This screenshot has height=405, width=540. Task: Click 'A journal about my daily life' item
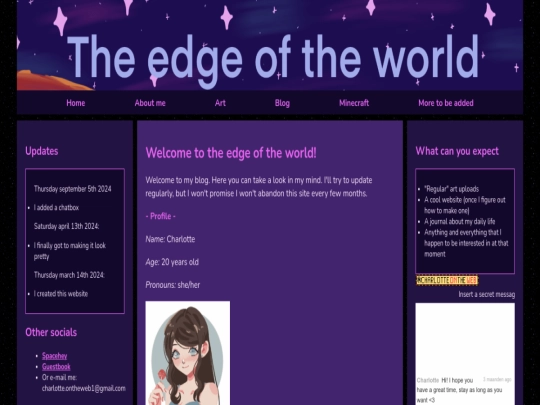point(459,221)
